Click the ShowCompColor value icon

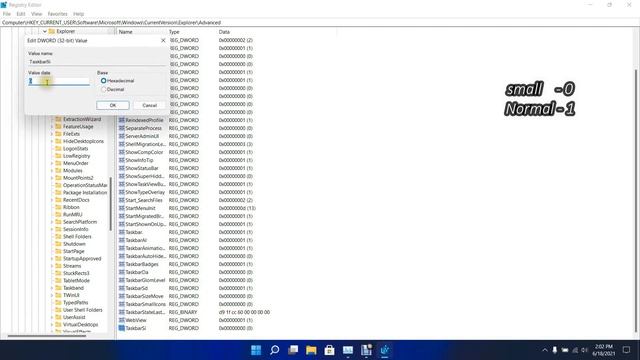click(121, 152)
